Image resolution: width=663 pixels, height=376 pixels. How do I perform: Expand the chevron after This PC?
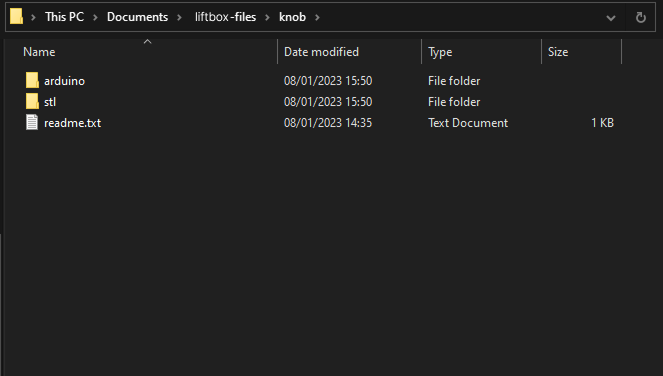pos(95,17)
